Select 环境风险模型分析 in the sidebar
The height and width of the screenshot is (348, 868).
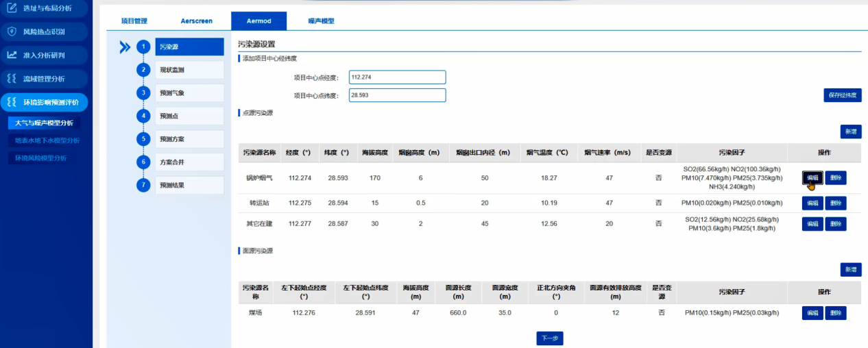[41, 158]
